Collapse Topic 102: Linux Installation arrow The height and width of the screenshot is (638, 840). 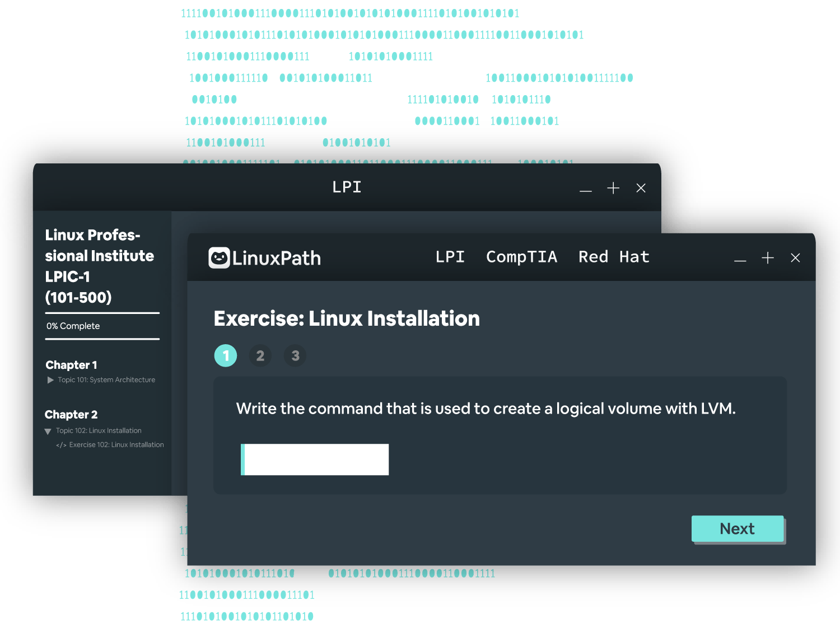48,431
